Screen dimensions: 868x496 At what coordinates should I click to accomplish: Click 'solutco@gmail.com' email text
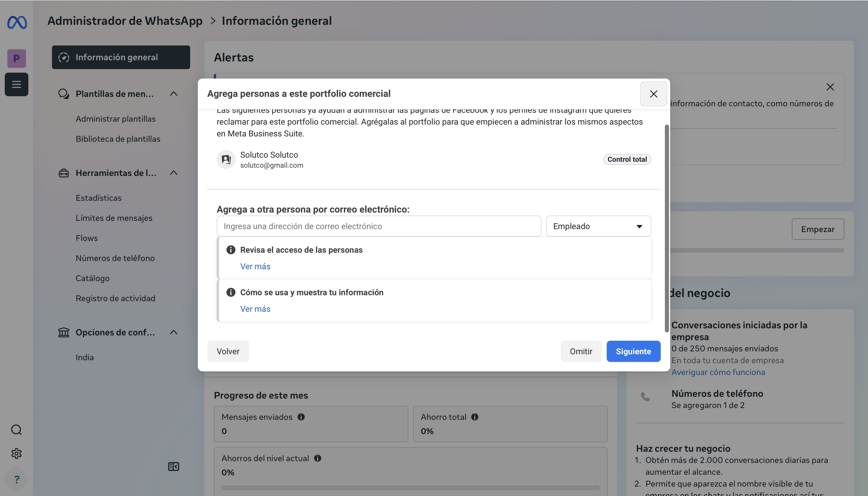coord(272,165)
